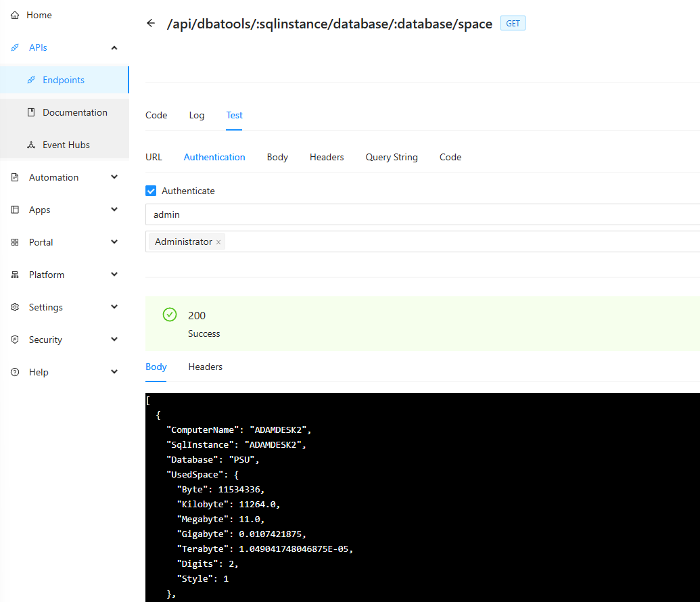Expand the Automation menu chevron
The width and height of the screenshot is (700, 602).
(114, 177)
